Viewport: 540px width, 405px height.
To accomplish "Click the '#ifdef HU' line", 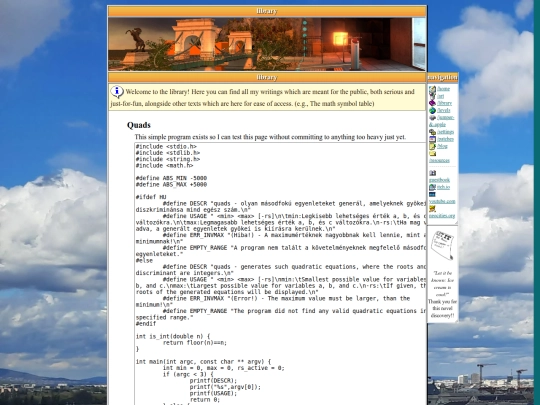I will tap(151, 197).
